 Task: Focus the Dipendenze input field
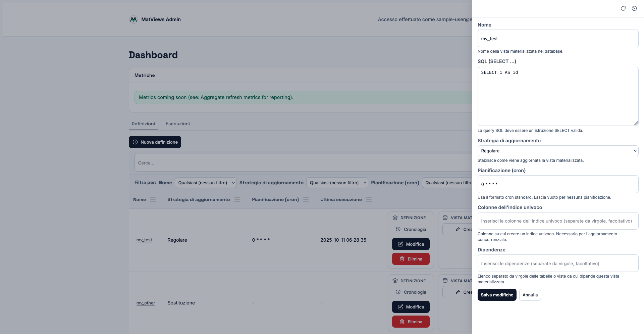558,264
